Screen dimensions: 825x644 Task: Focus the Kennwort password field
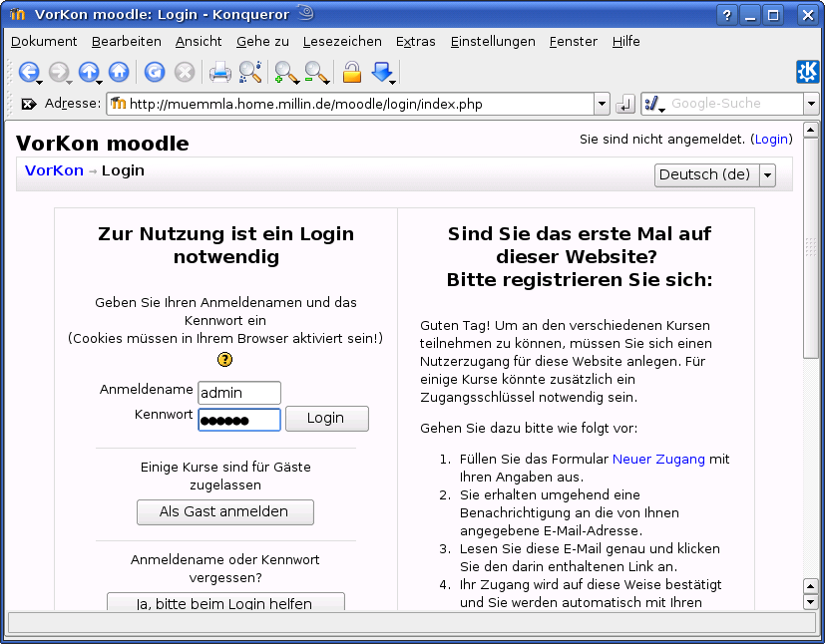[239, 420]
